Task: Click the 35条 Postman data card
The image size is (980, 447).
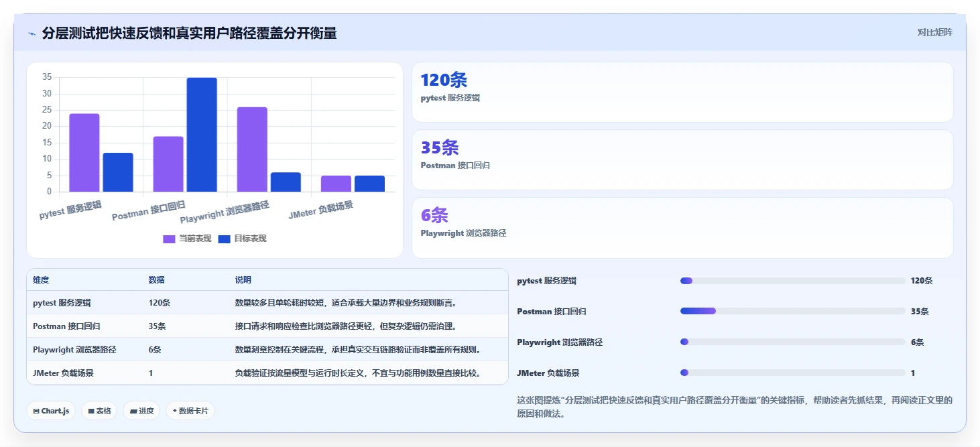Action: [x=682, y=159]
